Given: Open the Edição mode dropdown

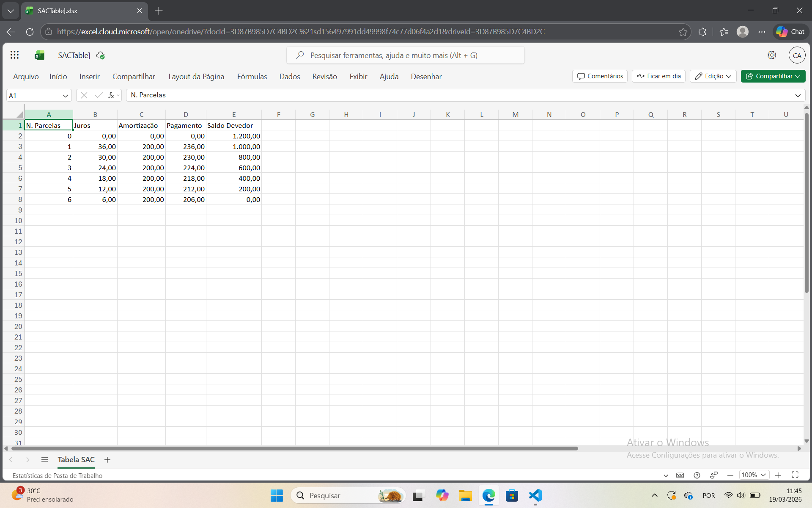Looking at the screenshot, I should [x=713, y=76].
